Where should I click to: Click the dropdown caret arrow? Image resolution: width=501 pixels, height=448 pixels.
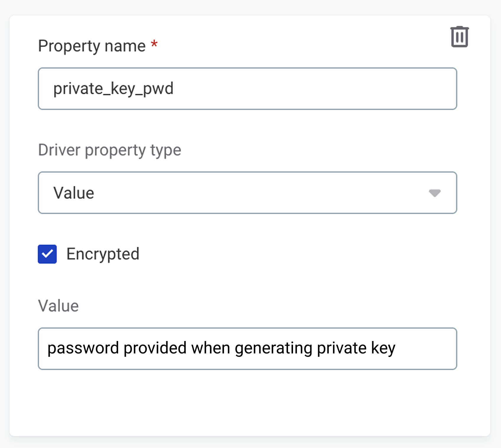[435, 193]
